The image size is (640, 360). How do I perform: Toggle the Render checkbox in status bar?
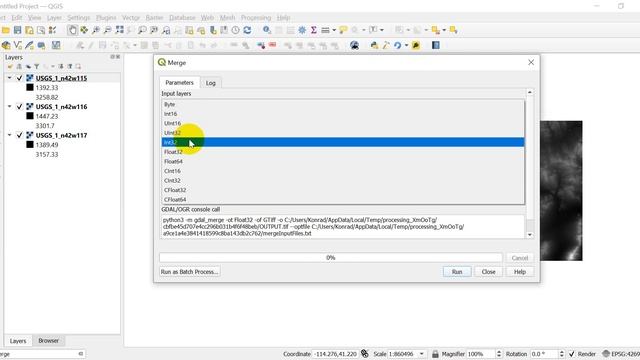point(572,354)
